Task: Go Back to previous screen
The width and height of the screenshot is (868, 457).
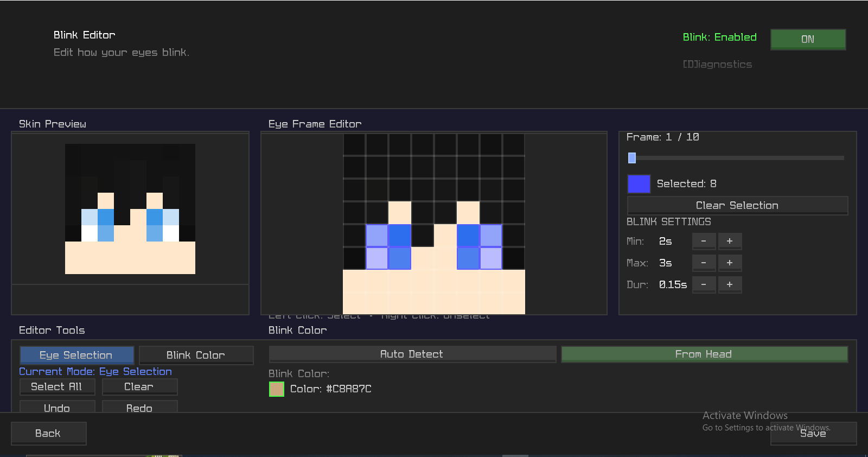Action: pyautogui.click(x=48, y=433)
